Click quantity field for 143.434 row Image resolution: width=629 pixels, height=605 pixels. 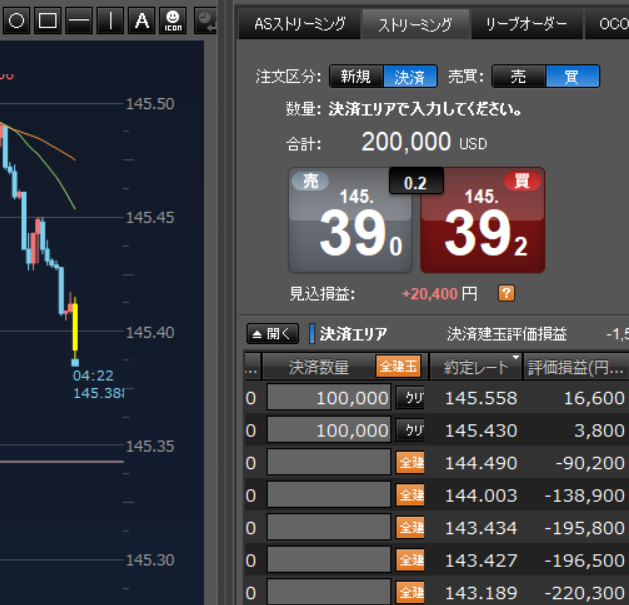[x=329, y=528]
